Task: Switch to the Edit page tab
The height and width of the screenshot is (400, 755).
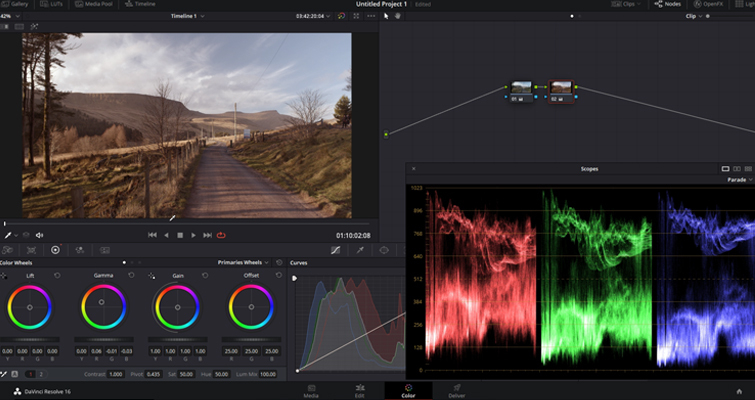Action: pyautogui.click(x=359, y=391)
